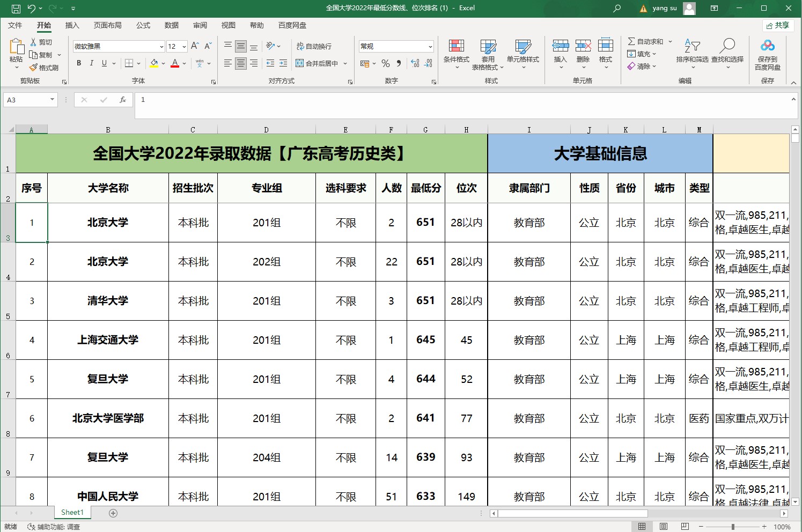Screen dimensions: 802x532
Task: Select the column D header
Action: pos(267,130)
